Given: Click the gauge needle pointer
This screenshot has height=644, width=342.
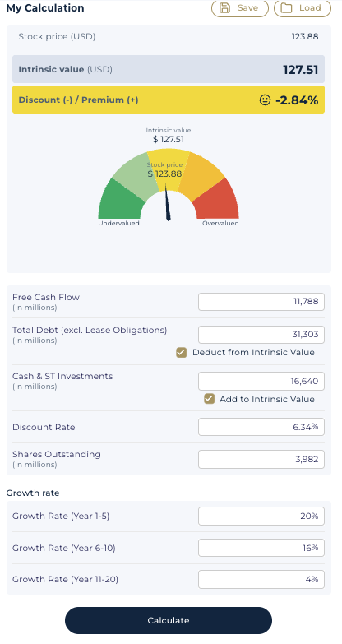Looking at the screenshot, I should [167, 202].
